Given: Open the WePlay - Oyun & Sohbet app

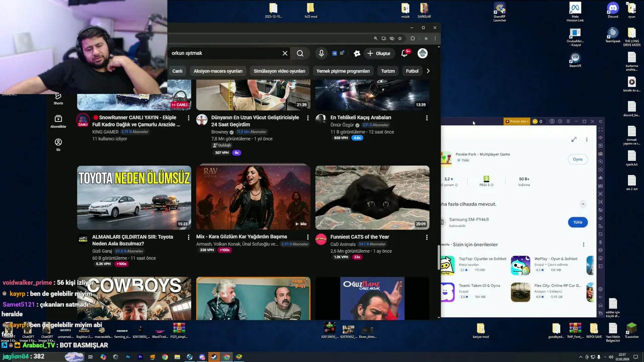Looking at the screenshot, I should [x=546, y=265].
